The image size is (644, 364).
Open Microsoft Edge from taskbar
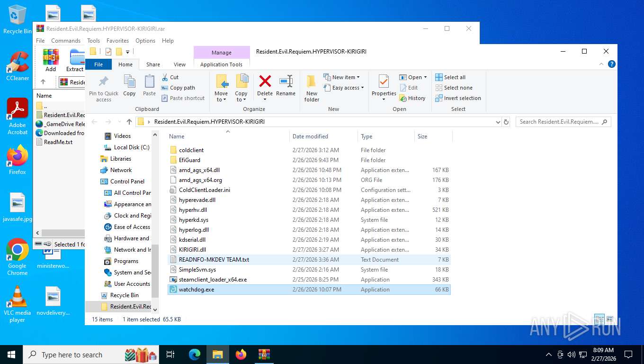click(195, 355)
